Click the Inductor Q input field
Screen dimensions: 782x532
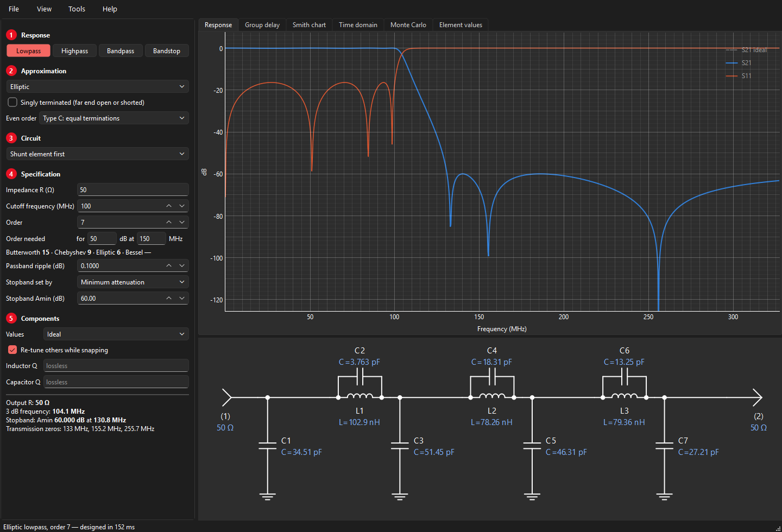(116, 365)
